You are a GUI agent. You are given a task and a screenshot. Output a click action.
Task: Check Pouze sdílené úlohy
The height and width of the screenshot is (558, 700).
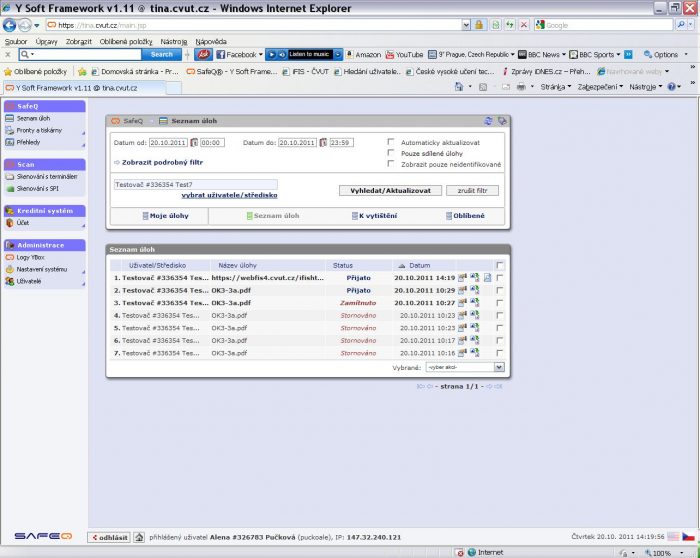pos(391,153)
